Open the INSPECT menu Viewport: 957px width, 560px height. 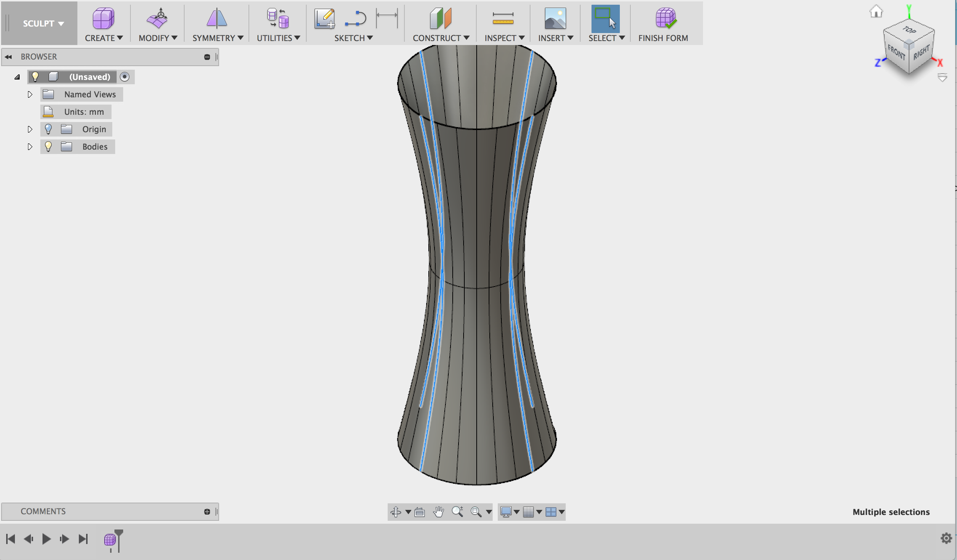504,38
